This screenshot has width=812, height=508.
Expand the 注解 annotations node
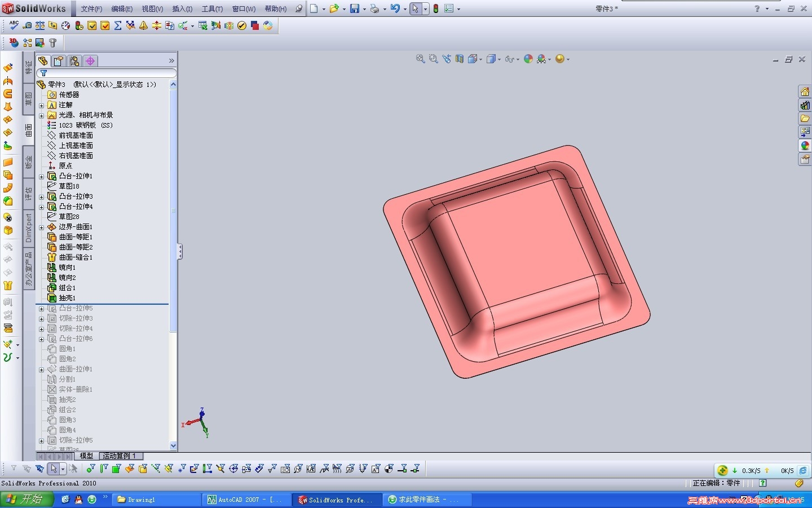pos(41,105)
